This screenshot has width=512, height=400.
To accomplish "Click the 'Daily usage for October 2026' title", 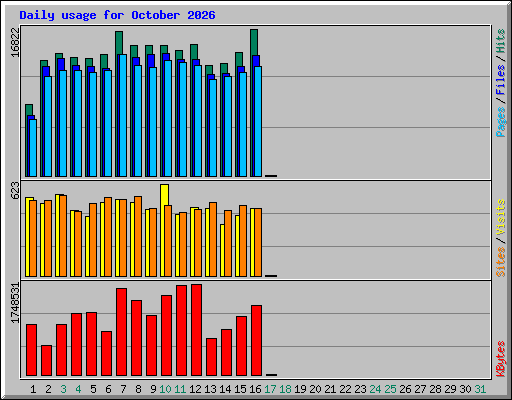I will pos(117,15).
